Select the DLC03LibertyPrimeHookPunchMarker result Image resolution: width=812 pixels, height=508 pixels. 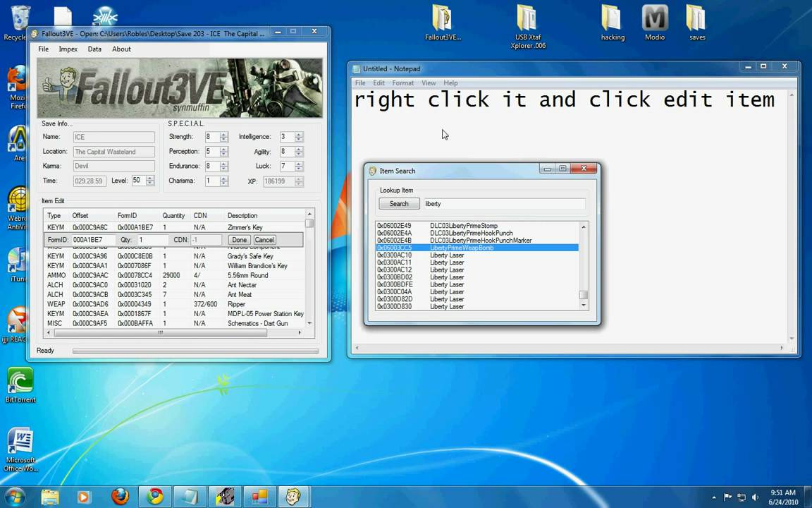[476, 241]
